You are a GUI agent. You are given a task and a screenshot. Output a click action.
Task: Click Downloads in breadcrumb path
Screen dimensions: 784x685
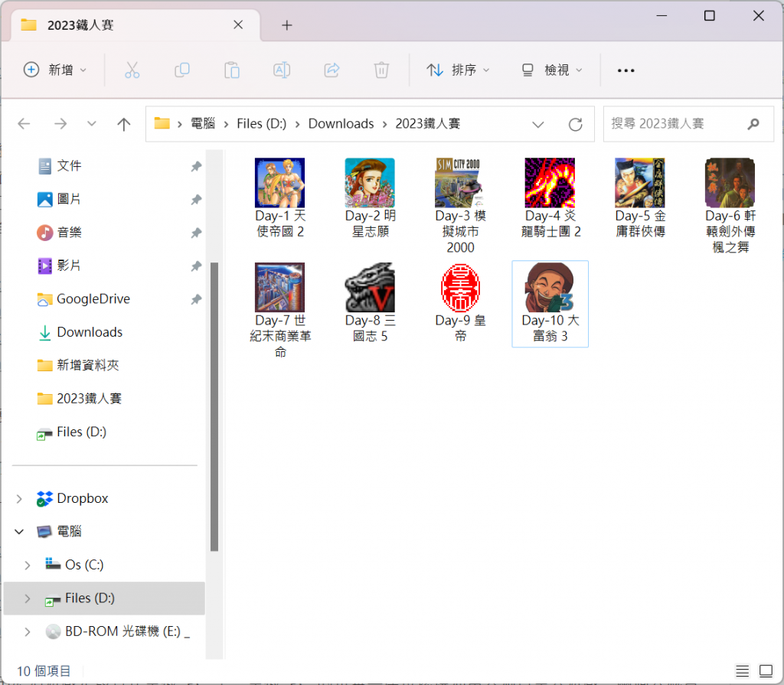(341, 123)
